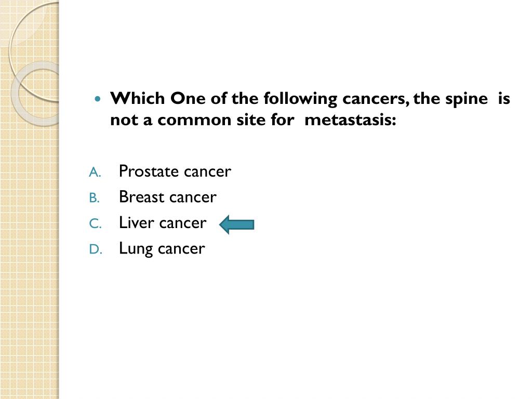The height and width of the screenshot is (399, 532).
Task: Choose the Breast cancer answer
Action: pyautogui.click(x=168, y=197)
